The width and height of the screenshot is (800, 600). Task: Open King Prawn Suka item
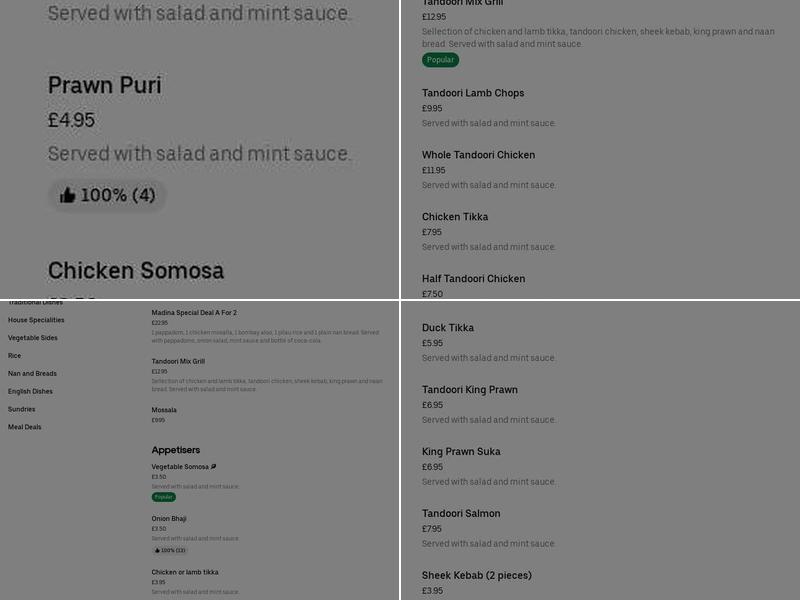click(461, 452)
